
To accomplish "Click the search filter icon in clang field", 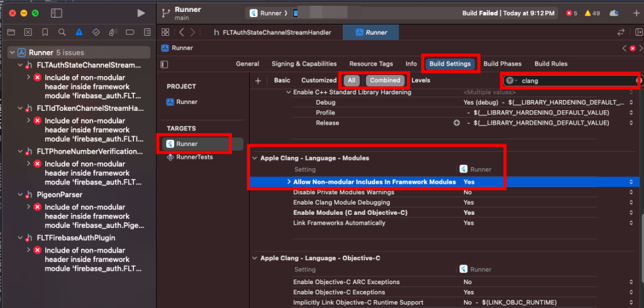I will [511, 81].
